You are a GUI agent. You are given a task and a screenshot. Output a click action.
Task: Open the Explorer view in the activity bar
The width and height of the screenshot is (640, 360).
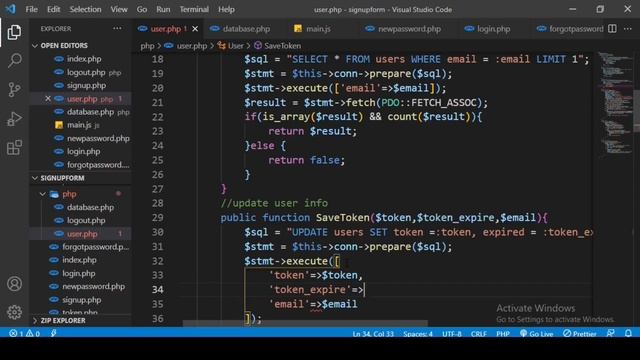(x=14, y=32)
